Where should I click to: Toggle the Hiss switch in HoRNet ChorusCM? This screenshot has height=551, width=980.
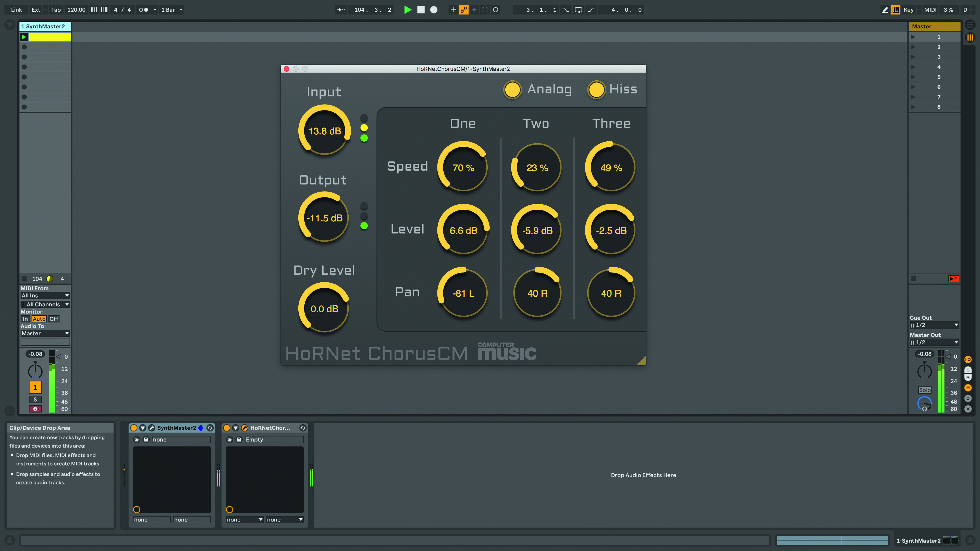596,90
